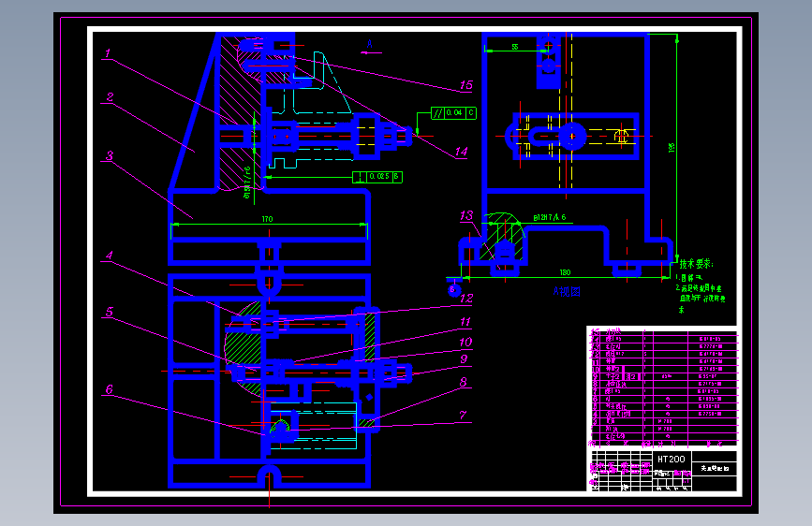Viewport: 812px width, 526px height.
Task: Click part callout number 2
Action: [110, 96]
